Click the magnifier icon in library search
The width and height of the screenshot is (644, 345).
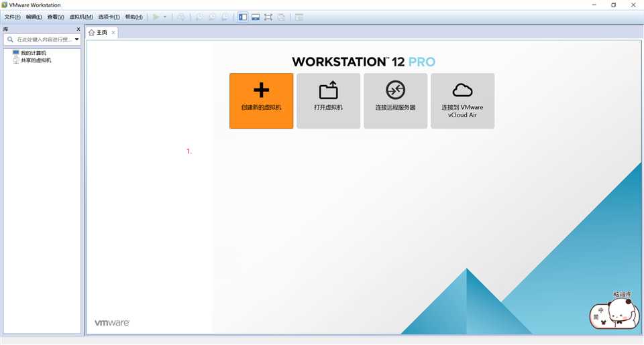pyautogui.click(x=10, y=40)
